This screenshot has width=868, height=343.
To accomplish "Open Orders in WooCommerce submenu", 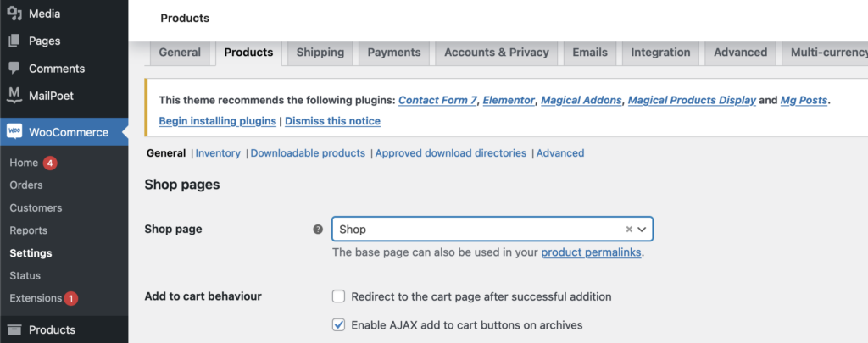I will click(x=26, y=185).
